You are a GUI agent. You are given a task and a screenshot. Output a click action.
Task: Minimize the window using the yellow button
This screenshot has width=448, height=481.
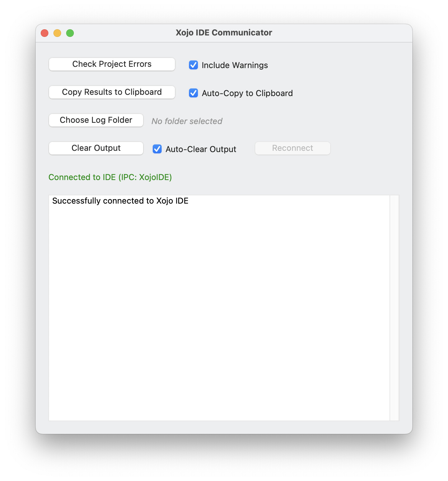click(57, 33)
